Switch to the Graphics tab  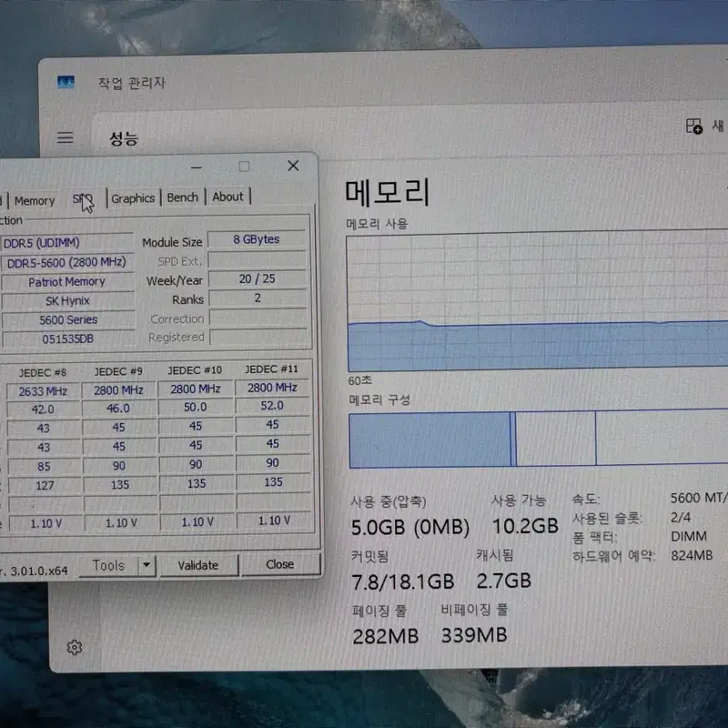[133, 198]
